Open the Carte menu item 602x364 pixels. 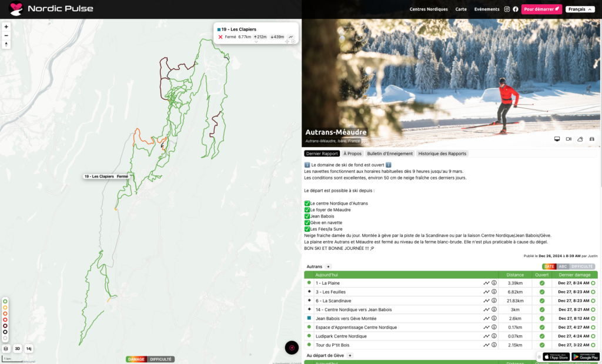[x=461, y=9]
